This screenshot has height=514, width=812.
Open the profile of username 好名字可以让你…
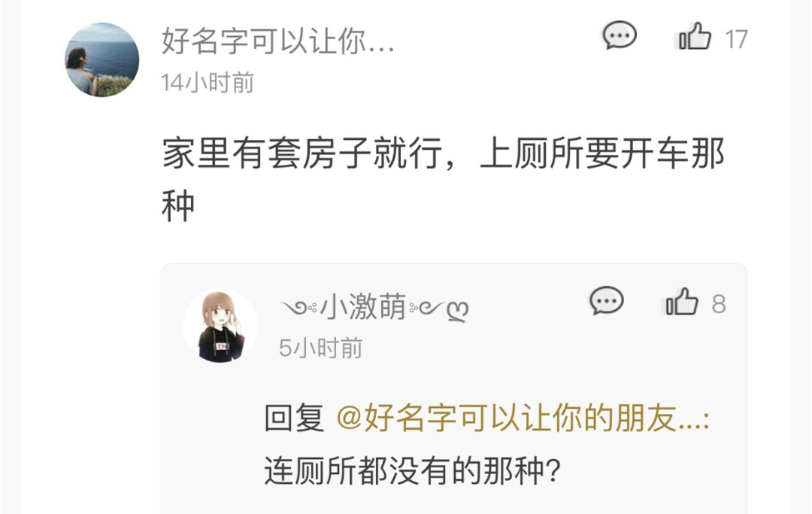coord(278,41)
